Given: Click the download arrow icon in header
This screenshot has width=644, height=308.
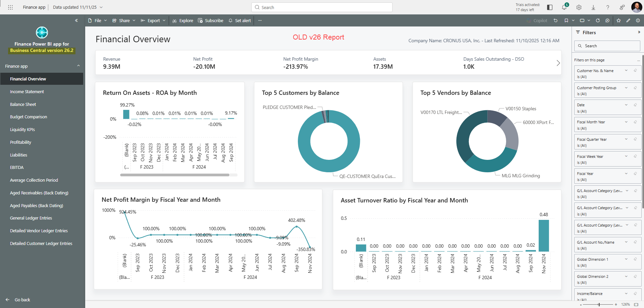Looking at the screenshot, I should [593, 7].
